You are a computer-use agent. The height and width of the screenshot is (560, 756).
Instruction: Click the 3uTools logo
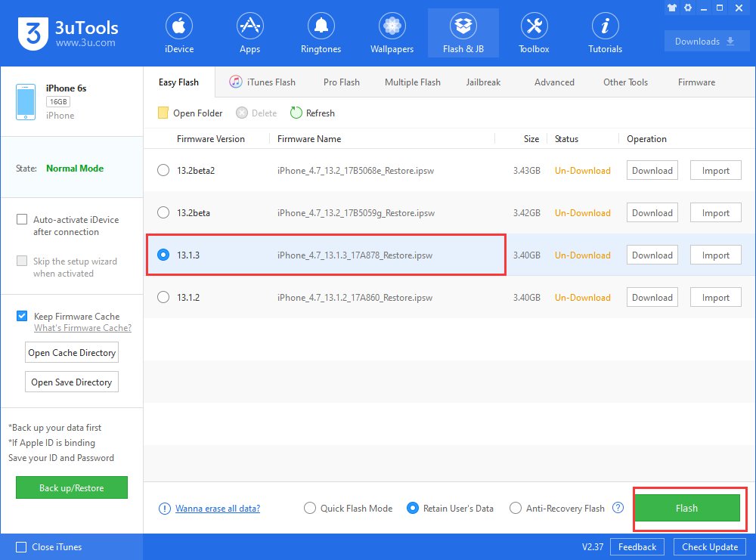pyautogui.click(x=67, y=33)
